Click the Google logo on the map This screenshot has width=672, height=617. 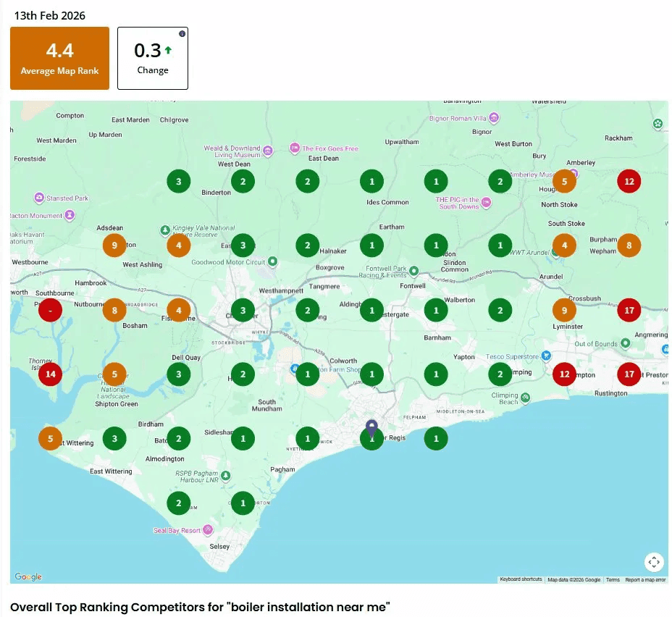tap(27, 576)
